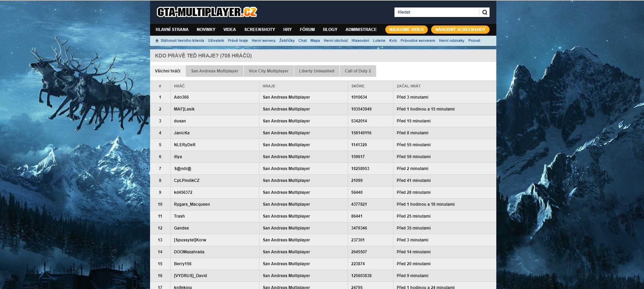644x289 pixels.
Task: Open NOVINKY menu item
Action: pyautogui.click(x=206, y=30)
